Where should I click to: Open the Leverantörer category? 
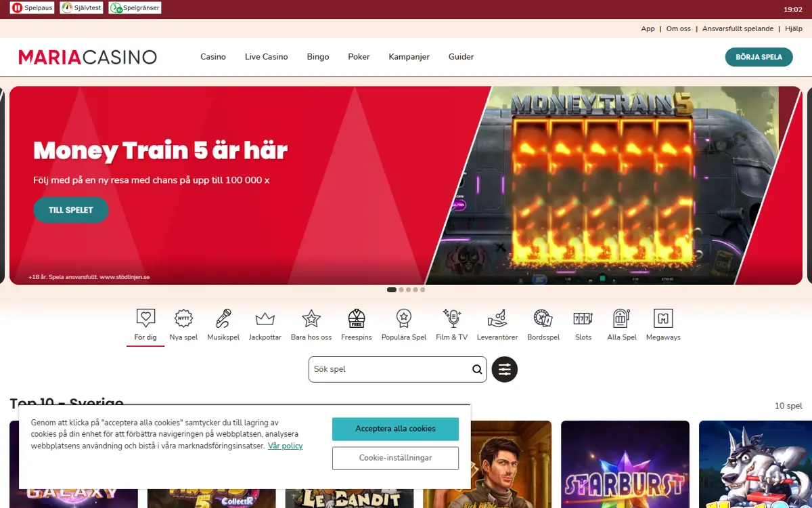497,325
